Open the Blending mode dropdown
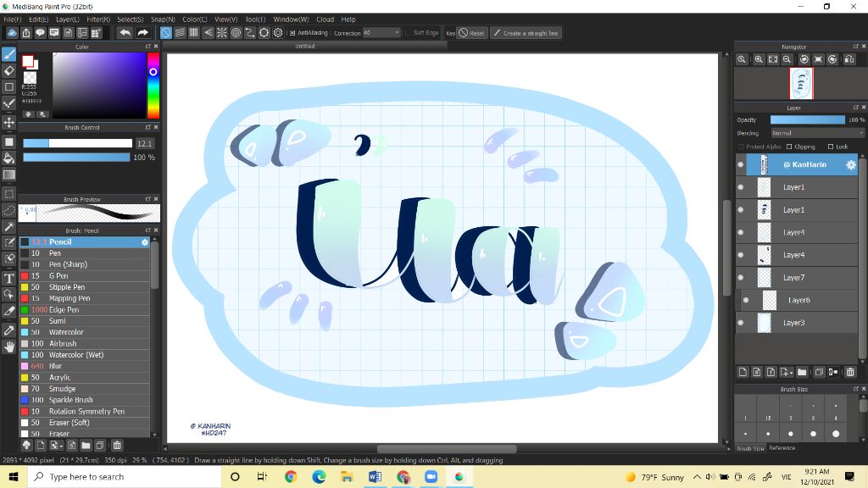 click(816, 133)
